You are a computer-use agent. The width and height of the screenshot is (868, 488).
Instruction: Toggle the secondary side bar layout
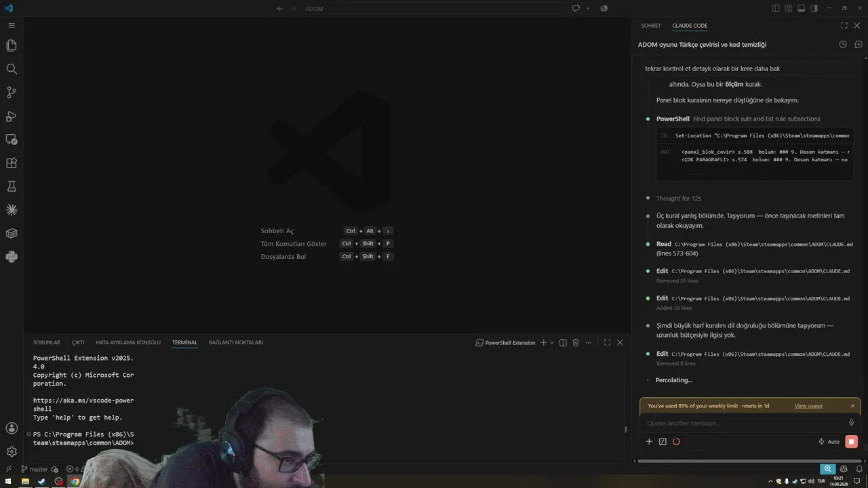[x=814, y=8]
